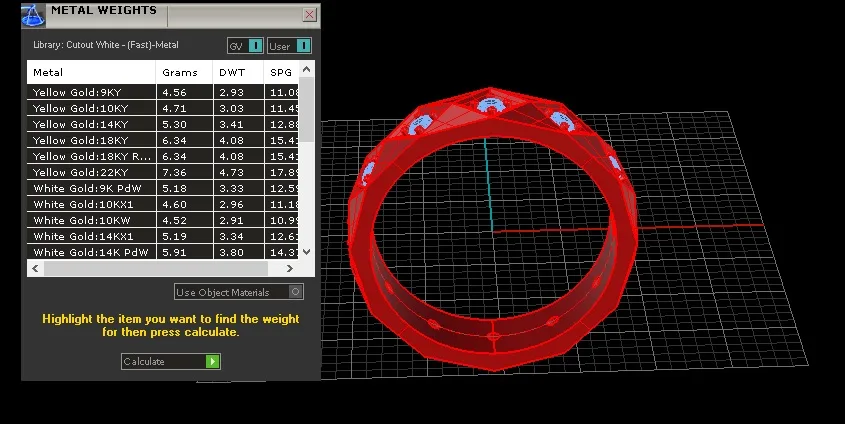This screenshot has width=845, height=424.
Task: Click the Library: Cutout White label
Action: (x=106, y=45)
